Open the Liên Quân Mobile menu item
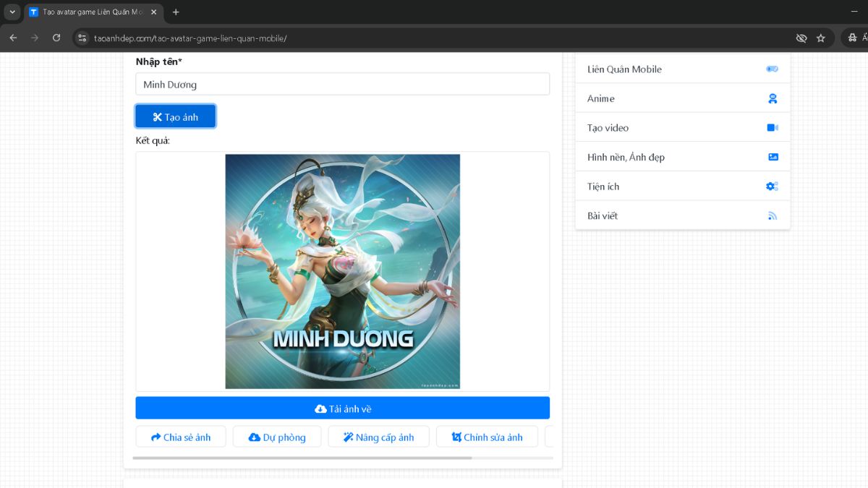Viewport: 868px width, 488px height. tap(624, 69)
